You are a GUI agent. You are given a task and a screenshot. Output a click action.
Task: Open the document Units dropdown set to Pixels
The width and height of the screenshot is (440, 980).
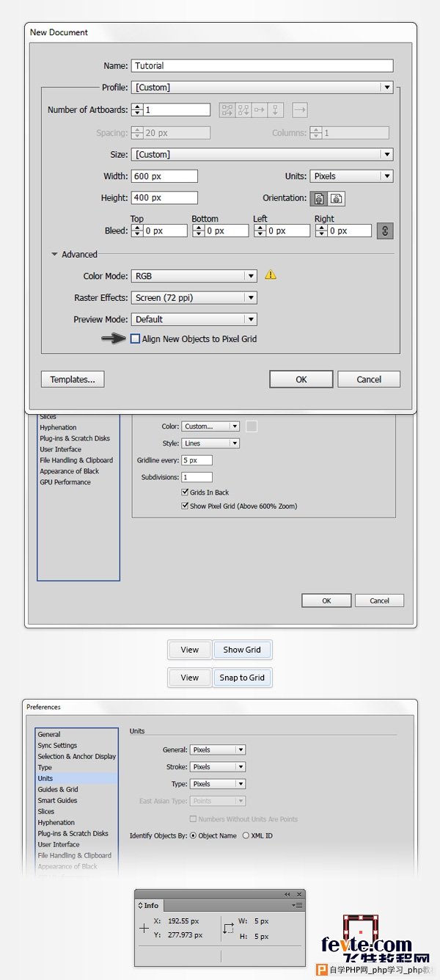click(351, 176)
